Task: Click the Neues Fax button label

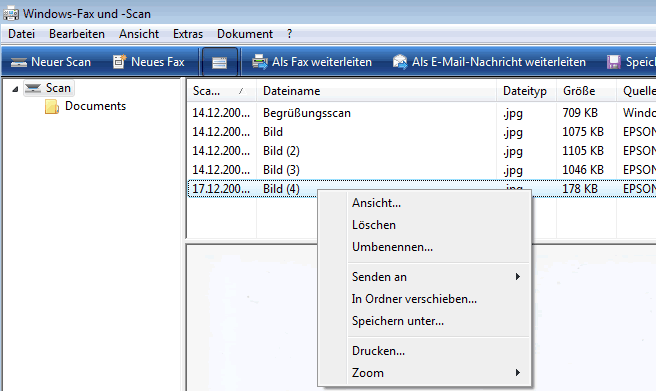Action: (158, 62)
